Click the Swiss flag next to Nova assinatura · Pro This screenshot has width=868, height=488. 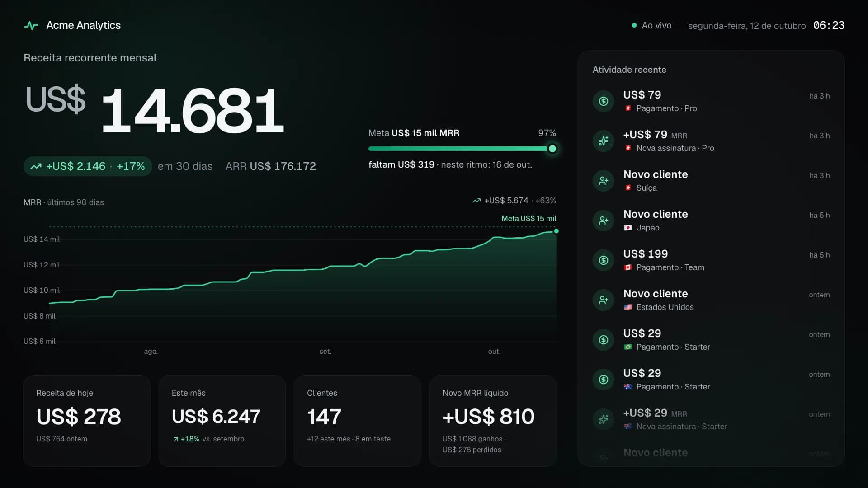tap(628, 148)
